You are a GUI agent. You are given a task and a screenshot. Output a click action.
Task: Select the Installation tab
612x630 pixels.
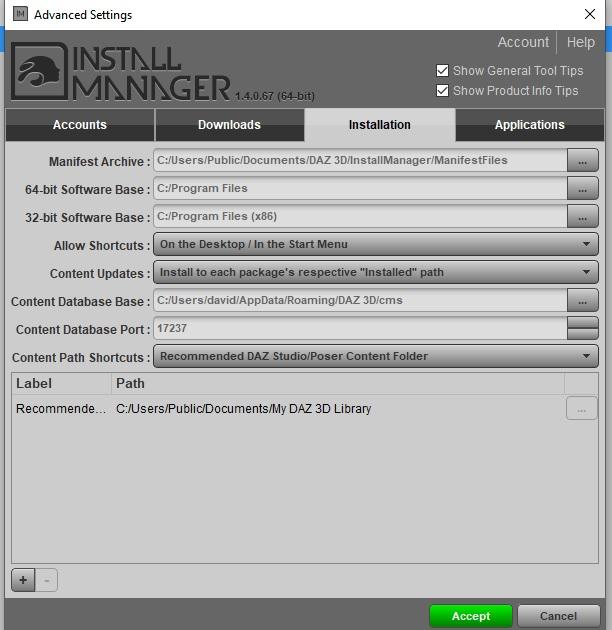point(380,125)
